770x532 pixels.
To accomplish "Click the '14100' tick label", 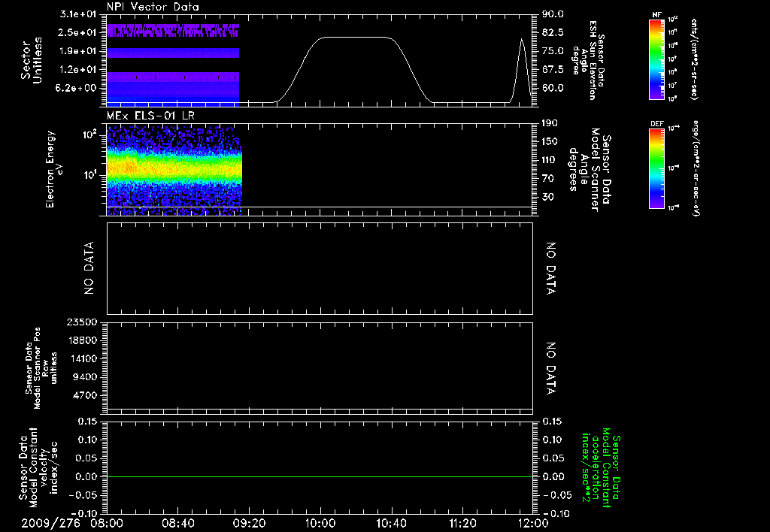I will point(82,358).
